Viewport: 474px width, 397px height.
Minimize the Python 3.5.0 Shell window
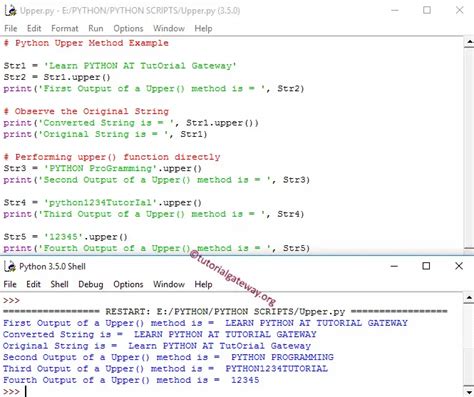(394, 266)
